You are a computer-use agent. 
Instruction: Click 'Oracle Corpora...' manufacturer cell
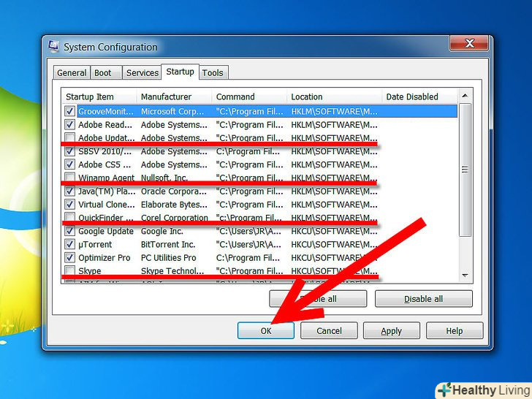click(x=174, y=191)
